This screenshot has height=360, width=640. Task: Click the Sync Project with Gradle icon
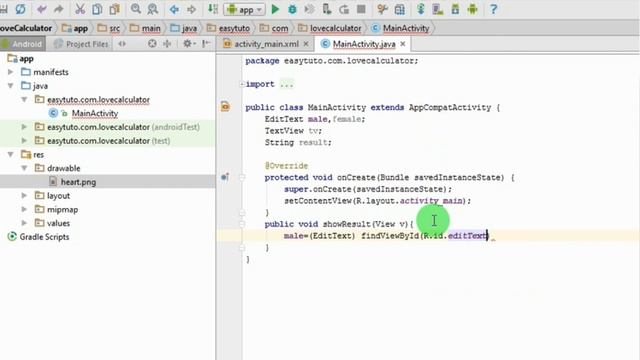(420, 9)
